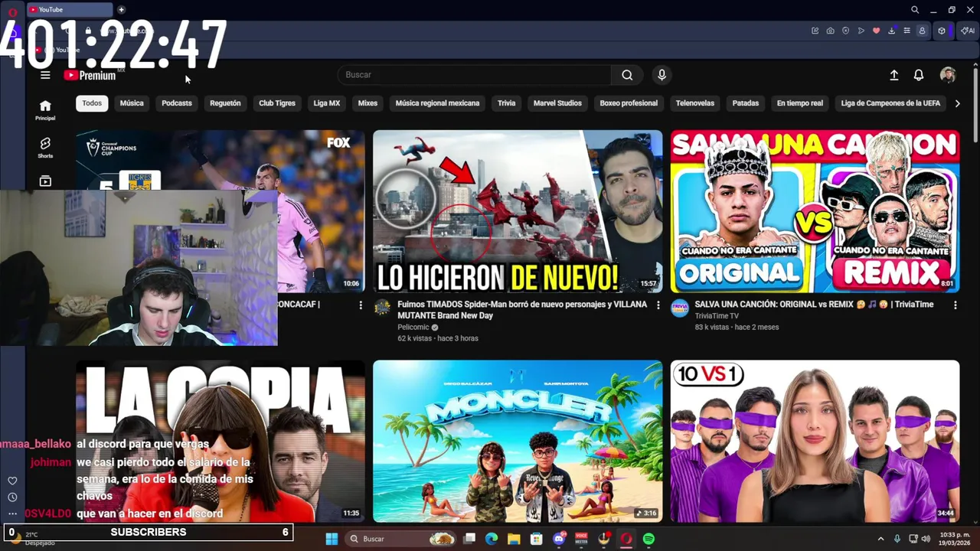Click Opera send flow arrow icon

pyautogui.click(x=861, y=31)
